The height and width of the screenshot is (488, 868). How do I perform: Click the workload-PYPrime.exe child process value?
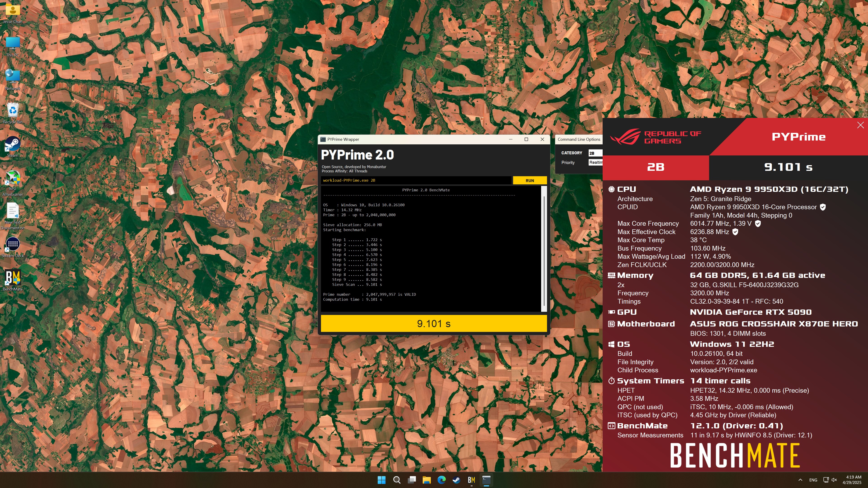723,370
